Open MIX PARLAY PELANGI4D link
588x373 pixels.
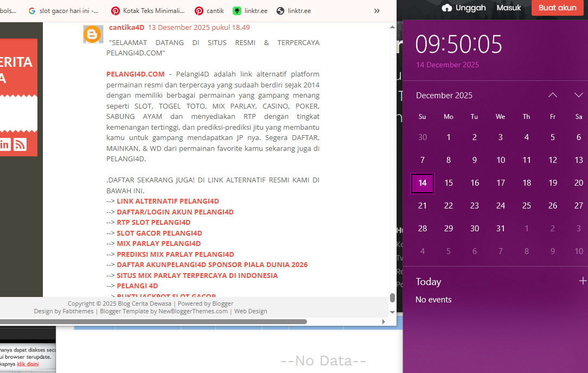point(158,244)
